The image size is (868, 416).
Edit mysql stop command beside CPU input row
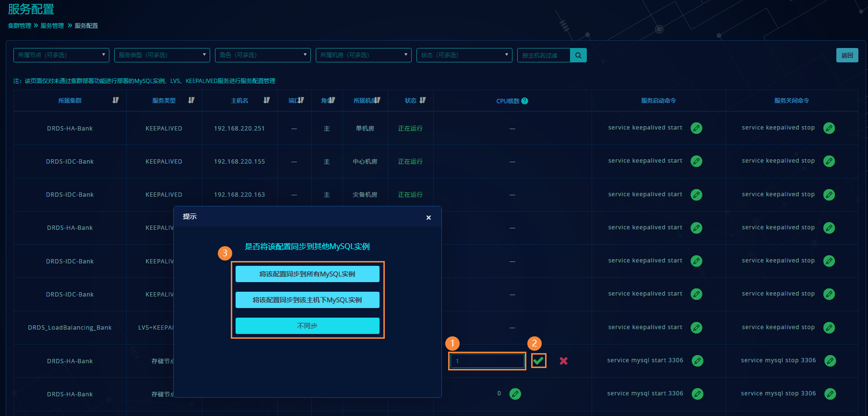pyautogui.click(x=830, y=361)
